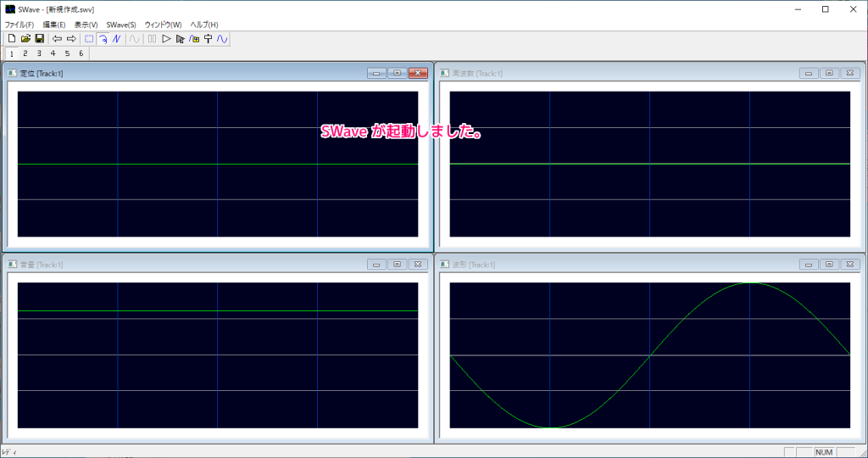868x458 pixels.
Task: Toggle the blue zigzag line tool
Action: pyautogui.click(x=116, y=39)
